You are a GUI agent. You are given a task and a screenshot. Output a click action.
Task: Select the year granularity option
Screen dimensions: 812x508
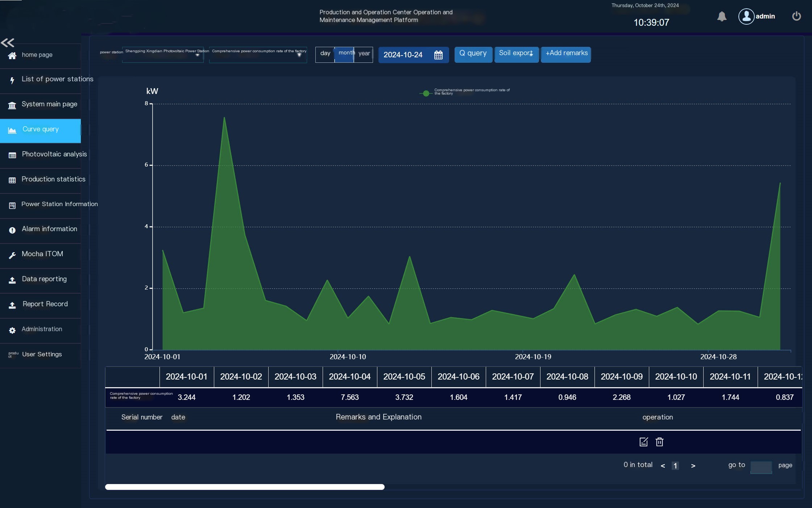[364, 54]
